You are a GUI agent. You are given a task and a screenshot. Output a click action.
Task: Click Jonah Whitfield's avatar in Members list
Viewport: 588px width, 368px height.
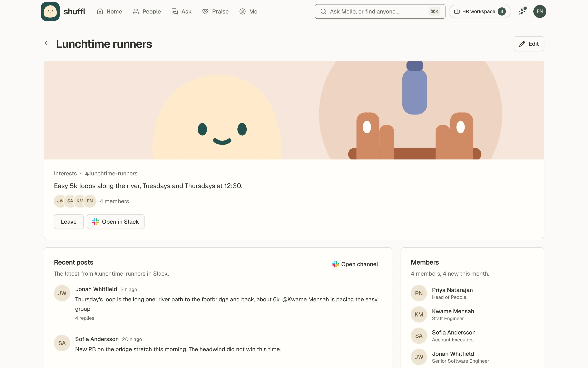tap(419, 357)
